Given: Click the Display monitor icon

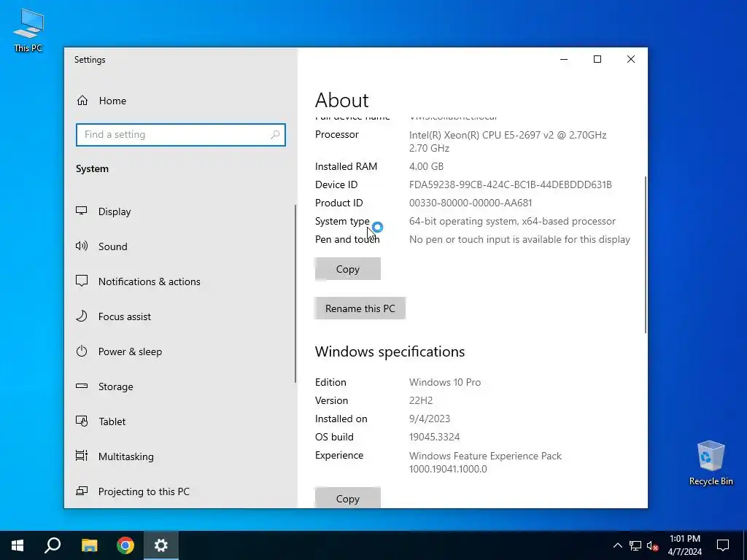Looking at the screenshot, I should (82, 211).
